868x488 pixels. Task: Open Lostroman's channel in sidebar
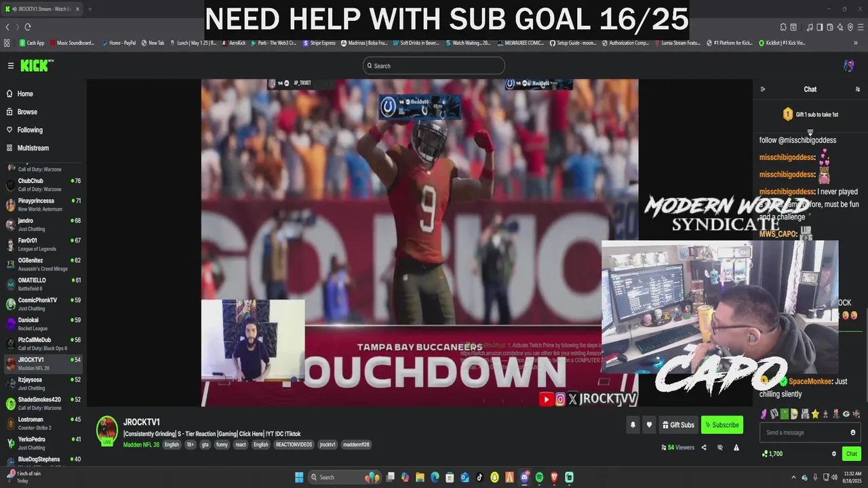tap(43, 424)
